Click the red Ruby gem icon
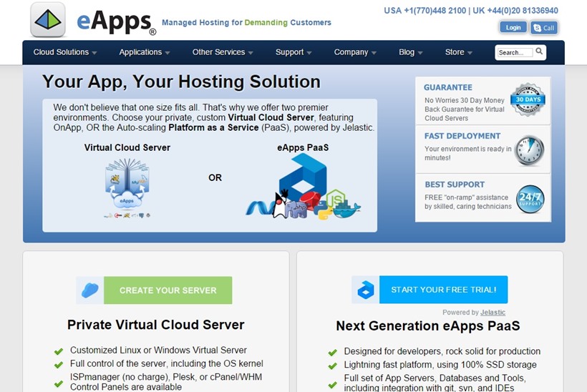This screenshot has height=392, width=587. pyautogui.click(x=310, y=200)
